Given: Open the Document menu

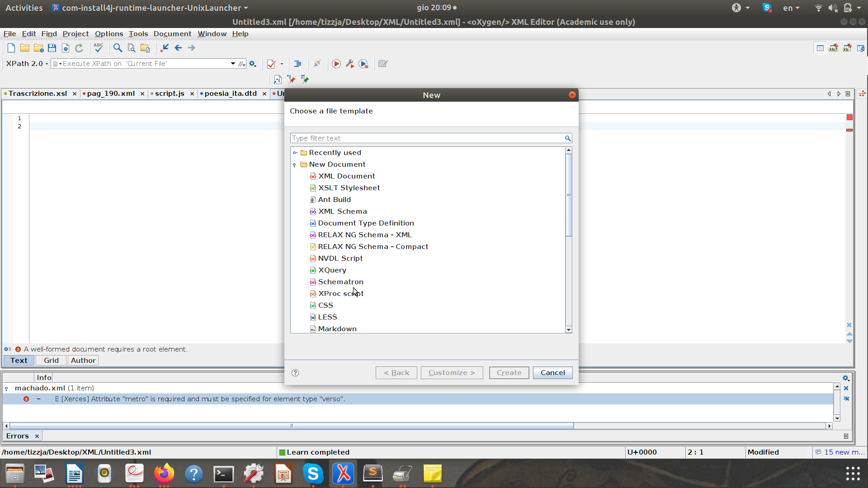Looking at the screenshot, I should pyautogui.click(x=172, y=34).
